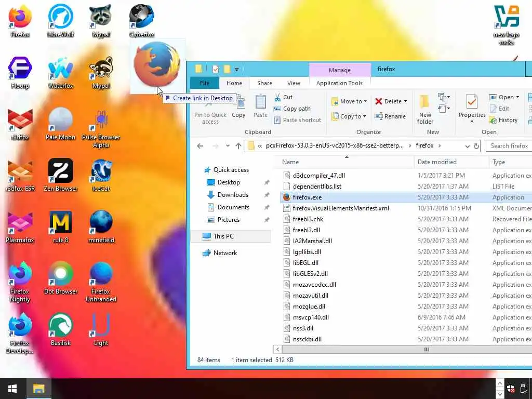Open the Delete dropdown arrow

(405, 101)
